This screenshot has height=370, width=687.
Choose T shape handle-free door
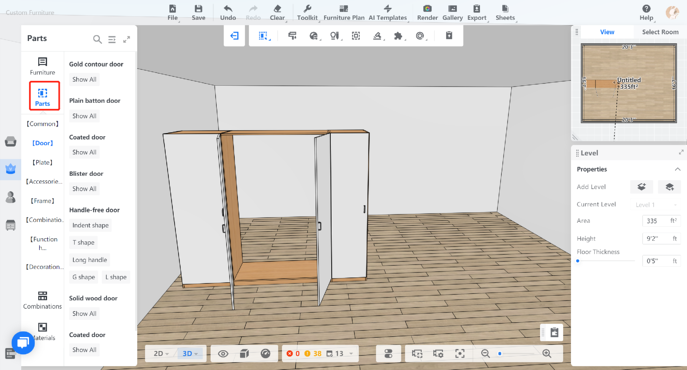tap(83, 242)
